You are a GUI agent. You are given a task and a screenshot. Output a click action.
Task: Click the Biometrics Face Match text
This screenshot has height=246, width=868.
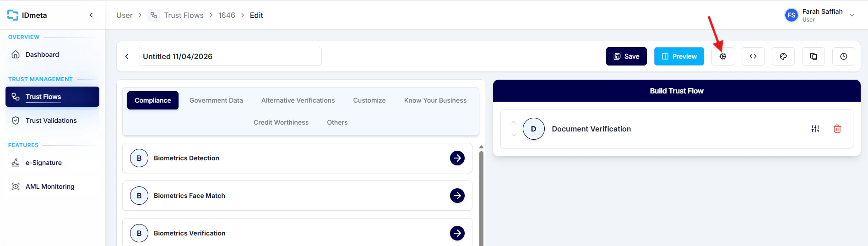(190, 196)
